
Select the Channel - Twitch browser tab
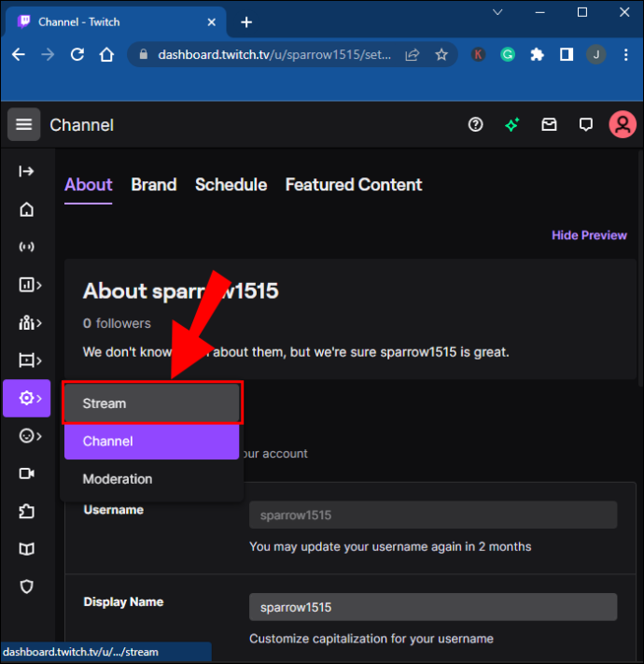click(116, 22)
